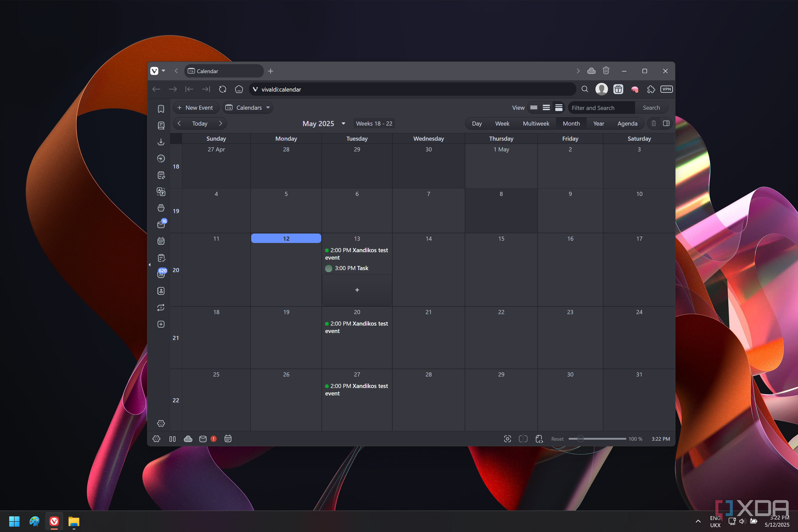Adjust the page zoom slider
Viewport: 798px width, 532px height.
581,439
